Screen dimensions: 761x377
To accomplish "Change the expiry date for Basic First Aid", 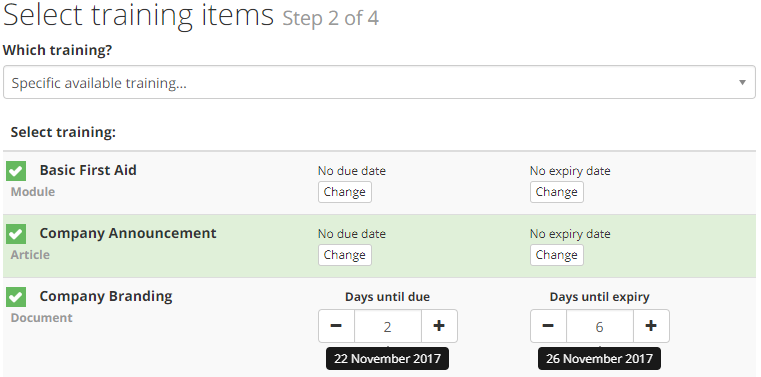I will point(557,192).
